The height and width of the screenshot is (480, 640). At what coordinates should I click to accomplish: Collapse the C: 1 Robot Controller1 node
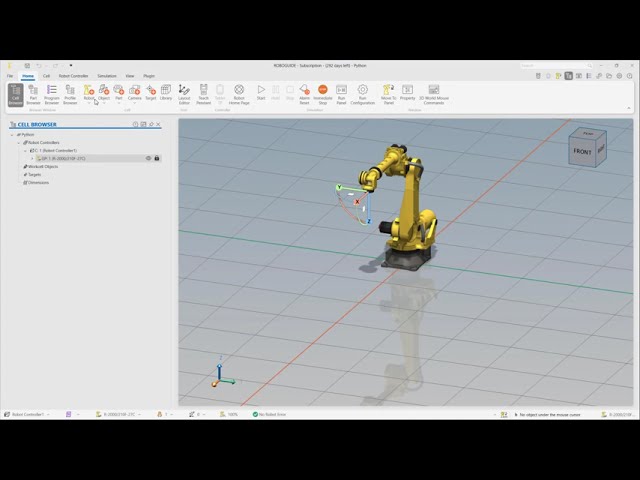pos(25,151)
